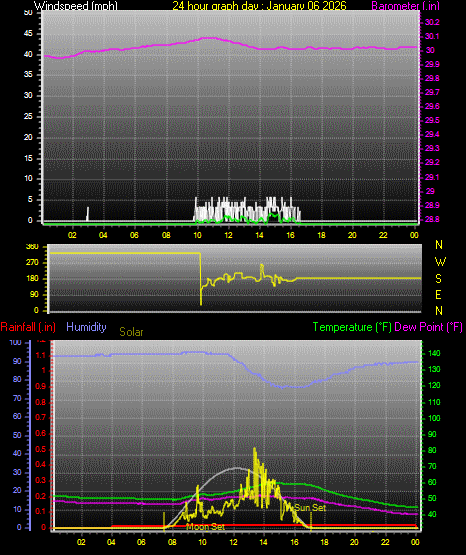Click the E compass label beside direction graph
This screenshot has width=466, height=555.
(x=438, y=295)
